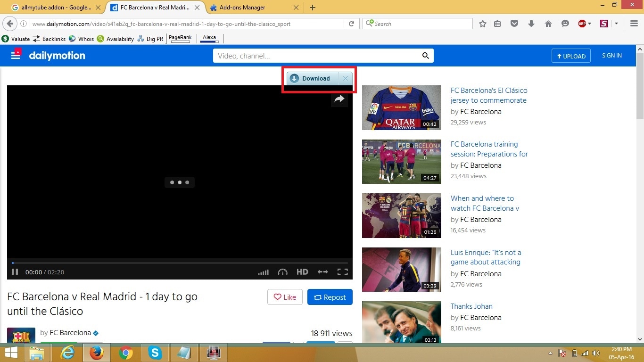Open the Firefox downloads arrow icon

(531, 24)
